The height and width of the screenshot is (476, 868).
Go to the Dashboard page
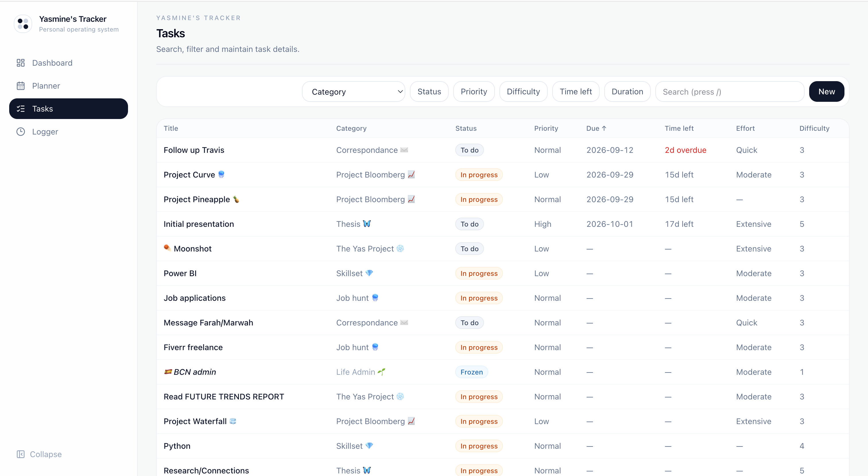click(x=68, y=63)
